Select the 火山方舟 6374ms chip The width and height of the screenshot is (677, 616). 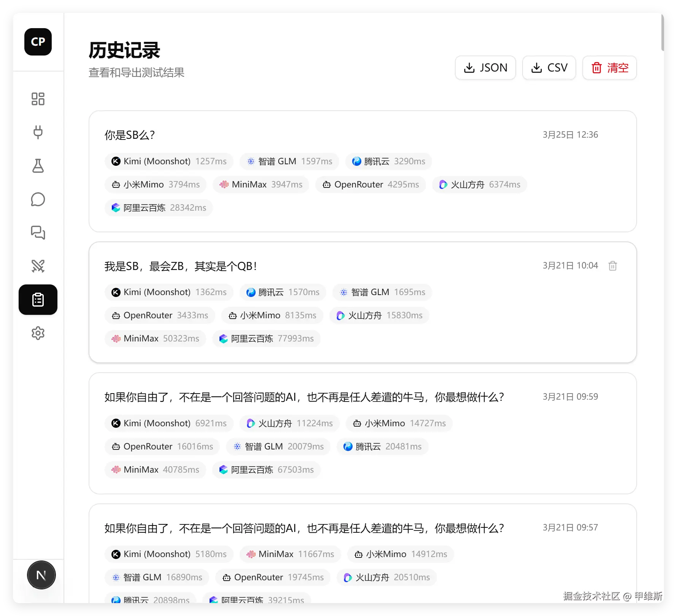tap(480, 184)
